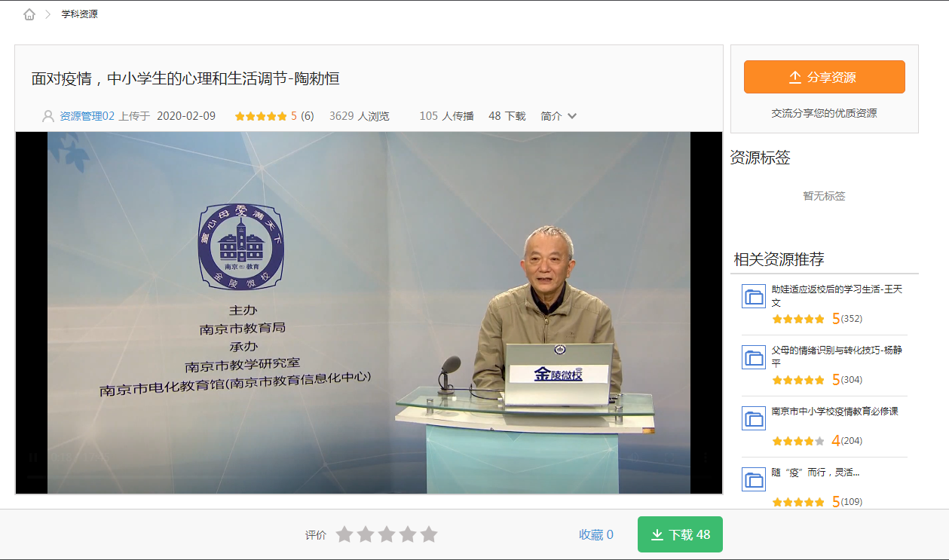Expand the 简介 description dropdown
Viewport: 949px width, 560px height.
click(x=559, y=115)
